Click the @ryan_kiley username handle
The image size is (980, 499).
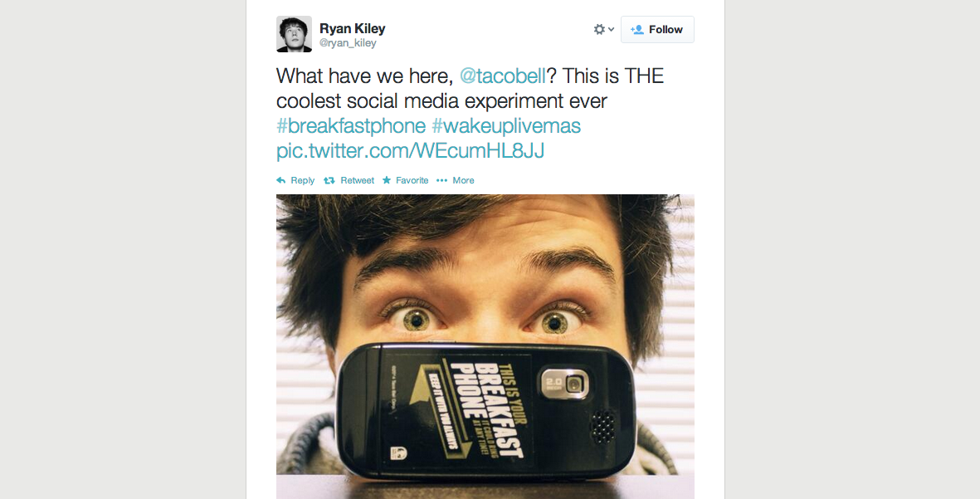coord(347,43)
